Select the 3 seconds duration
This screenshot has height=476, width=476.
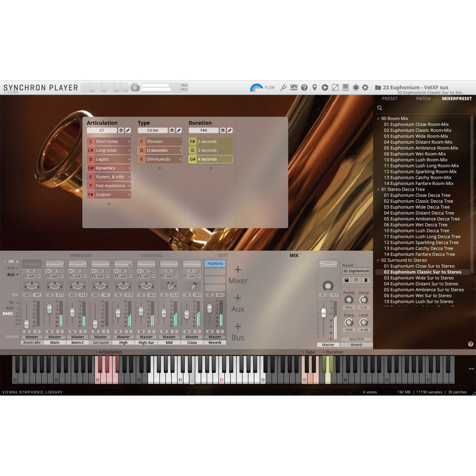coord(210,150)
